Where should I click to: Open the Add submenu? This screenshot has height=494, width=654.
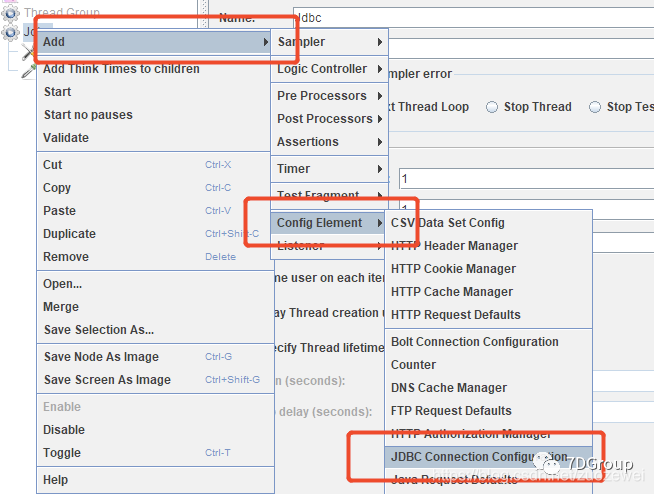tap(153, 42)
